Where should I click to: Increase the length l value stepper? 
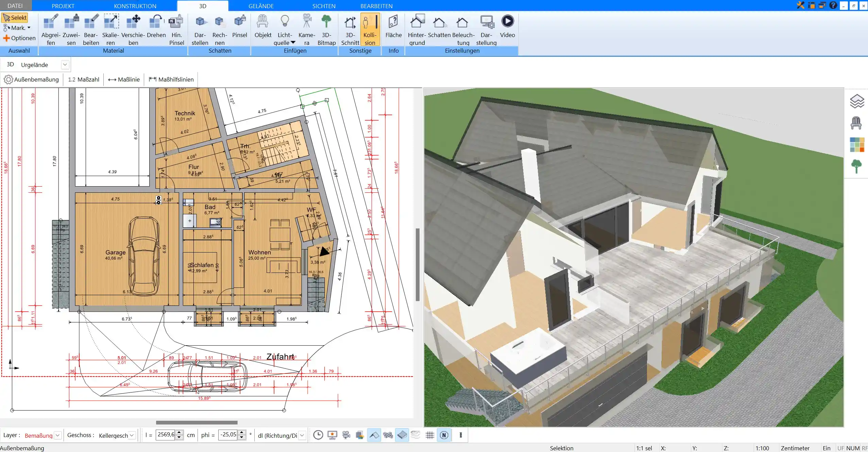(x=179, y=433)
